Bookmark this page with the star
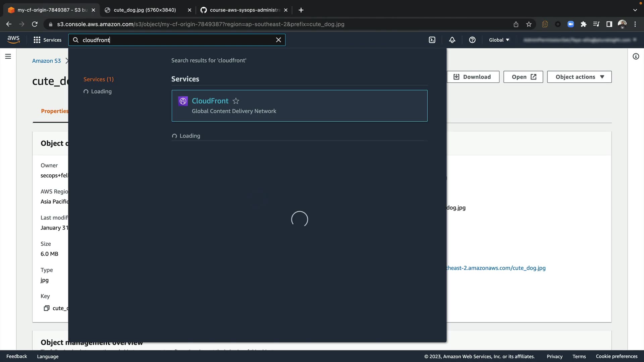This screenshot has width=644, height=362. 529,24
